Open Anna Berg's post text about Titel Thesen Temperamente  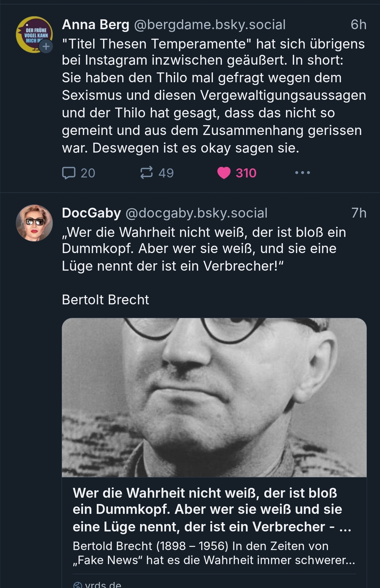point(214,96)
